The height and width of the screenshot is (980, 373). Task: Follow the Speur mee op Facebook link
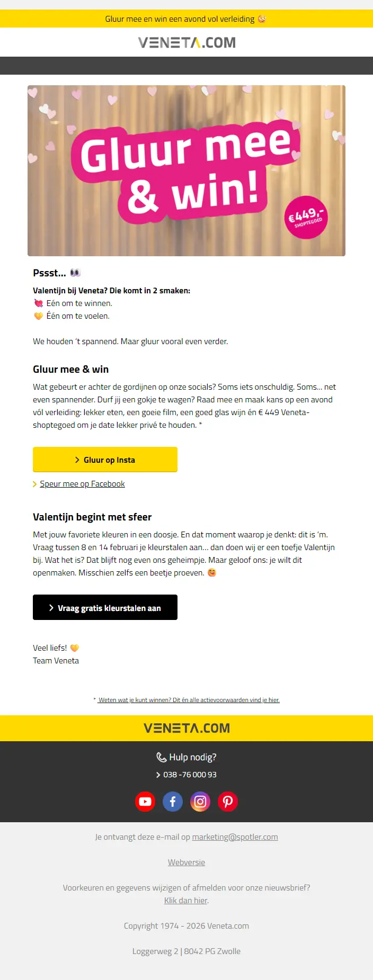coord(82,484)
